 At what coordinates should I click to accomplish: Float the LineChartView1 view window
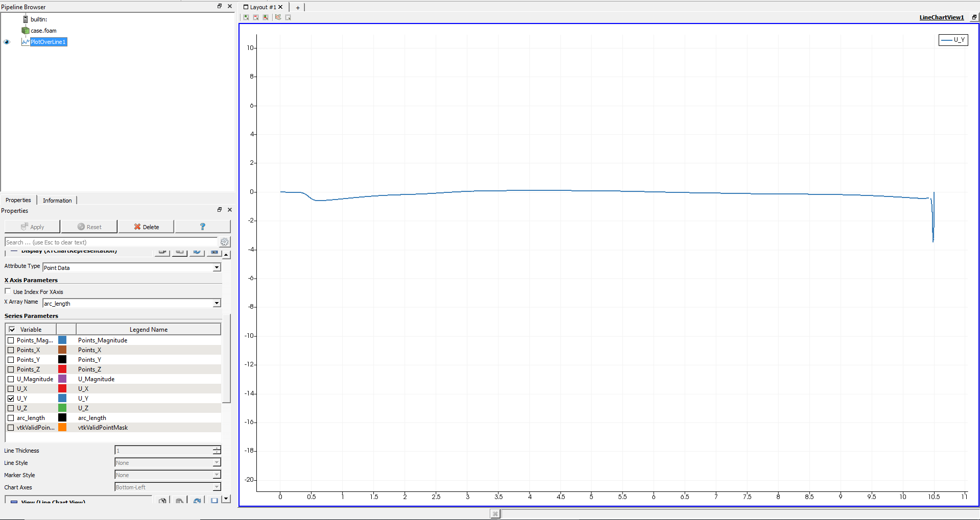[x=974, y=17]
